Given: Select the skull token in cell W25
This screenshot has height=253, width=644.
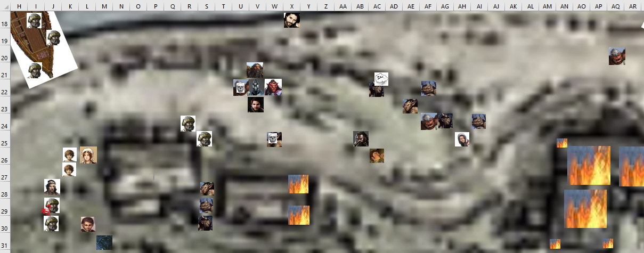Looking at the screenshot, I should point(274,140).
